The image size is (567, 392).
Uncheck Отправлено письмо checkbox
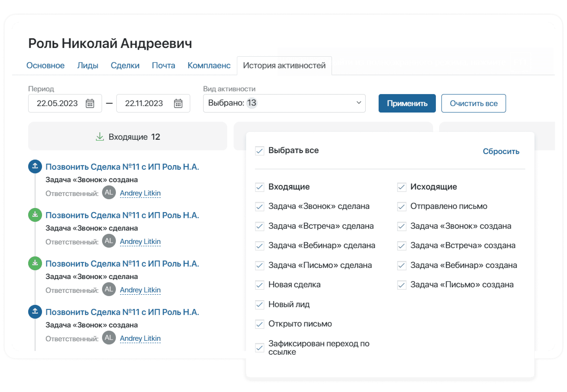click(x=401, y=207)
